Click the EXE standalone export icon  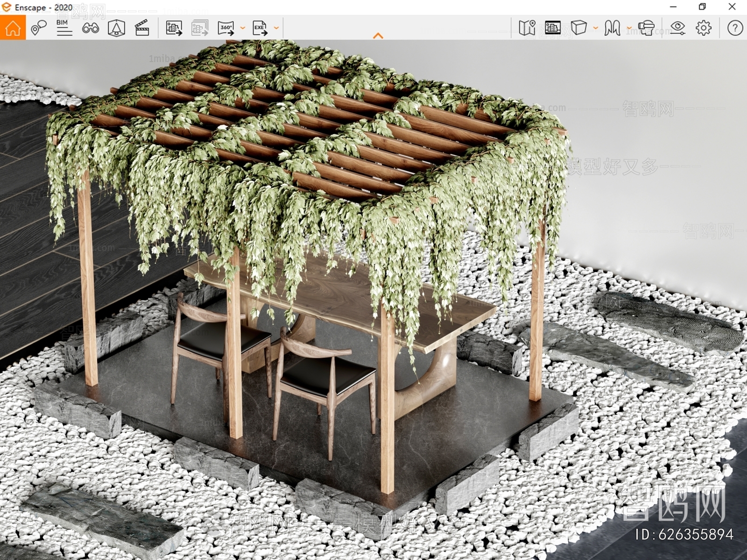[x=260, y=28]
